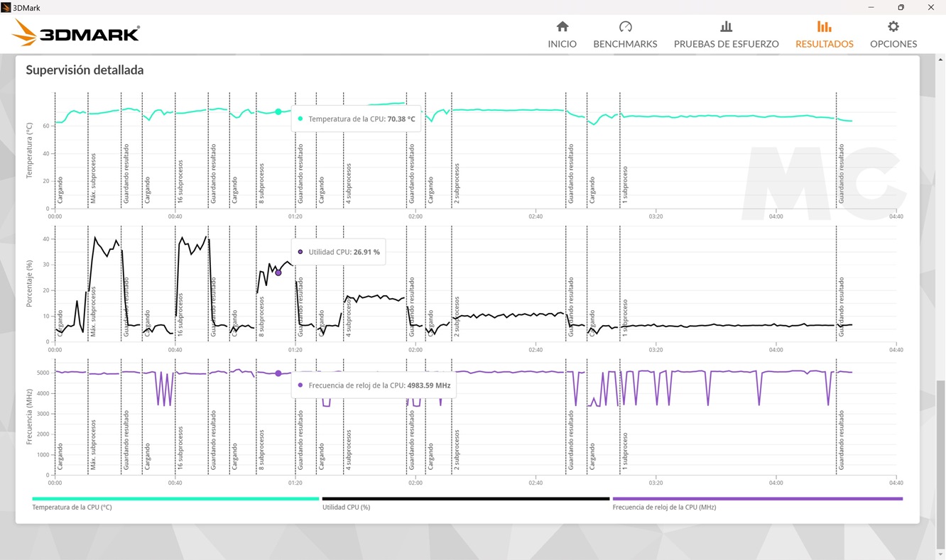Viewport: 946px width, 560px height.
Task: Restore down the 3DMark window
Action: point(901,7)
